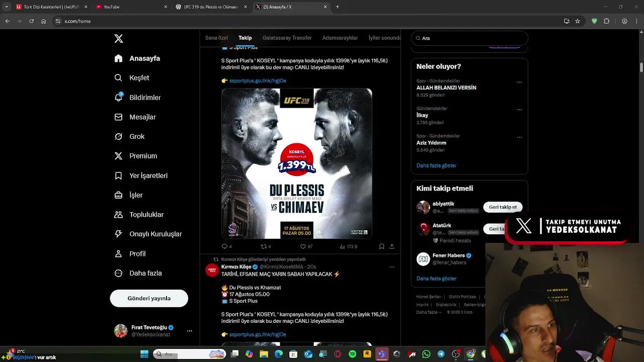Open Daha fazla menu in sidebar
The width and height of the screenshot is (644, 362).
click(x=138, y=273)
